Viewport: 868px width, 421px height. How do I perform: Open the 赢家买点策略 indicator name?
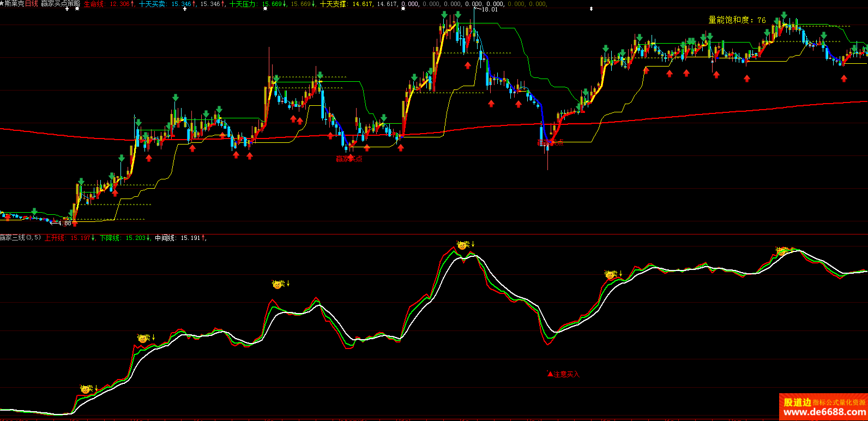click(x=60, y=4)
